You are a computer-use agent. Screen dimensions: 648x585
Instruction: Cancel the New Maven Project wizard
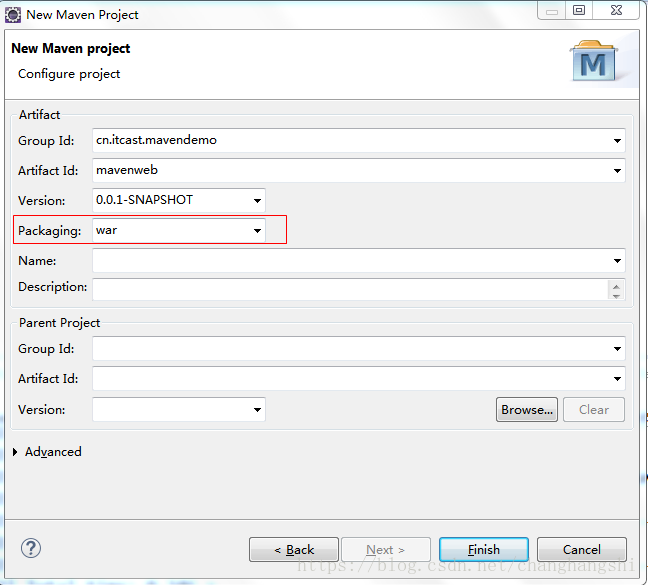[x=582, y=550]
